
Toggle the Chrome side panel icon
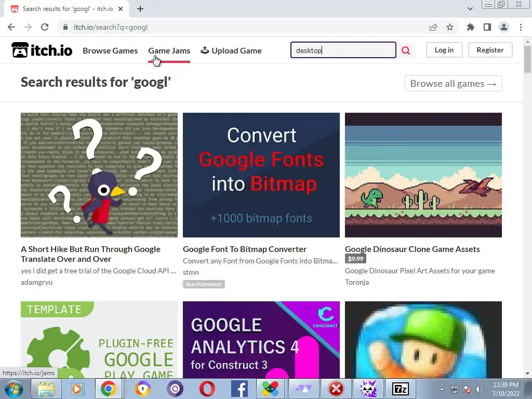click(x=487, y=27)
